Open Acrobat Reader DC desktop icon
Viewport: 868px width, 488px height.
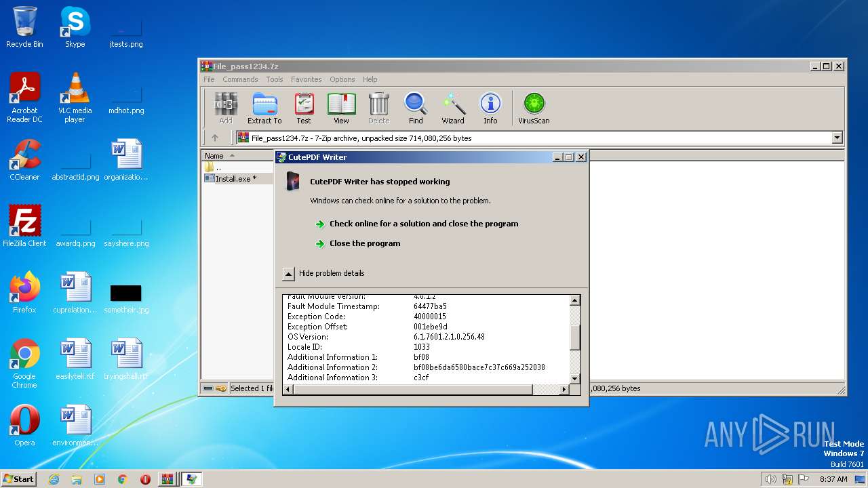(x=24, y=98)
